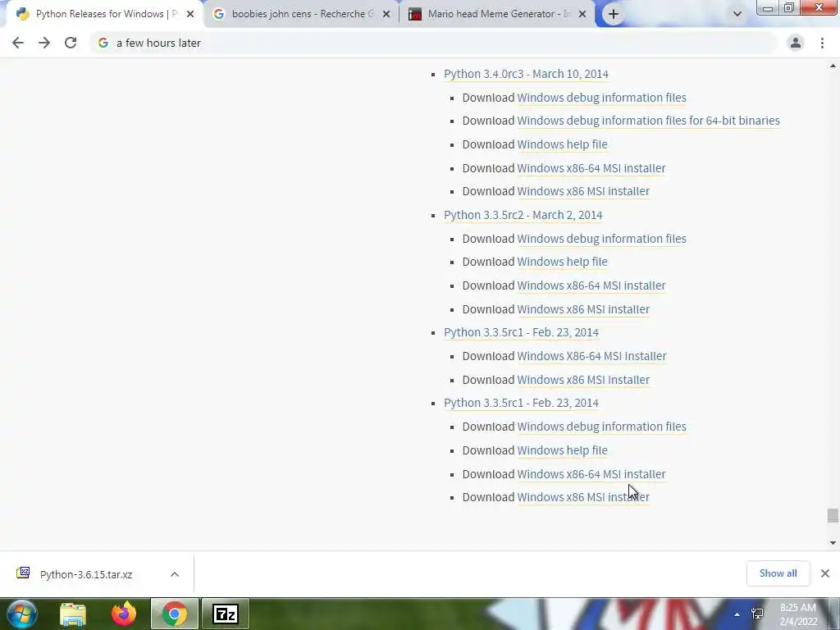Open the Windows Start menu

coord(22,614)
